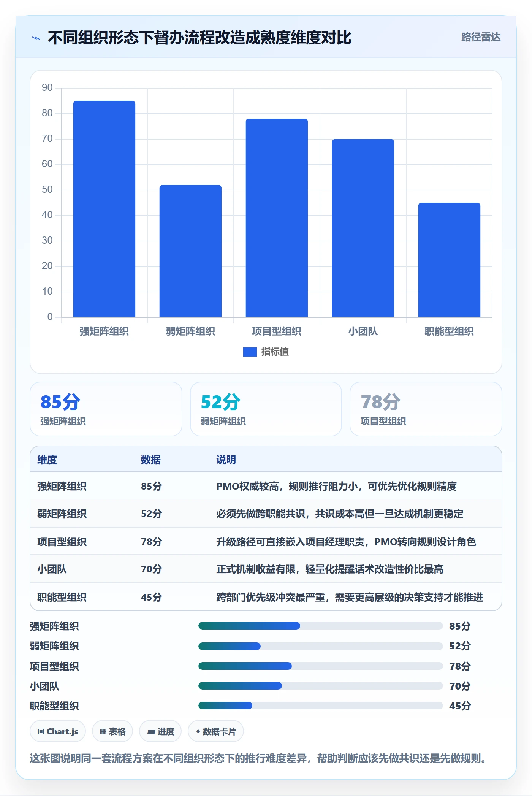
Task: Click the 强矩阵组织 progress bar
Action: (x=321, y=626)
